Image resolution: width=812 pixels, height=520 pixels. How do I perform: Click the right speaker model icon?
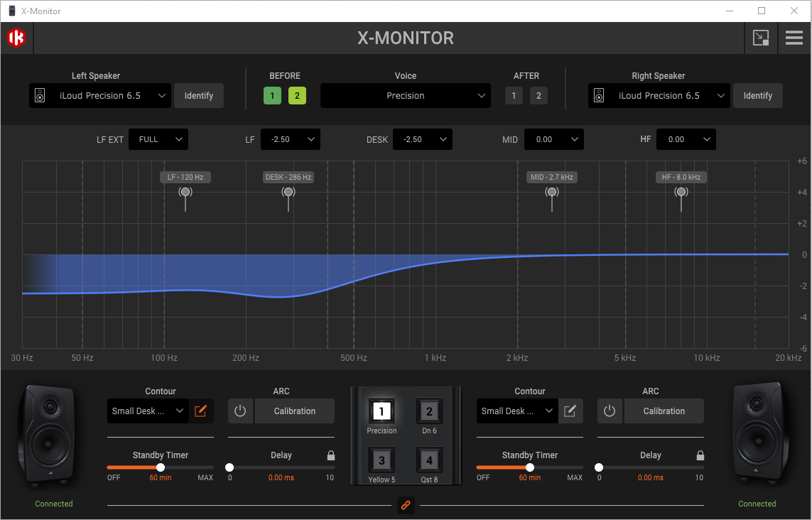click(599, 96)
